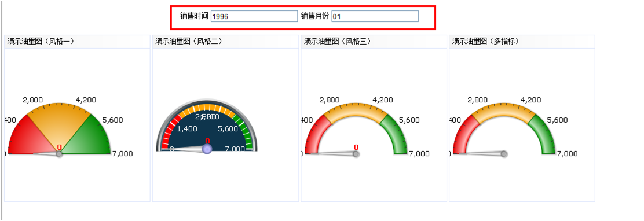Click the 7,000 label on style-one gauge
This screenshot has width=644, height=221.
pos(122,154)
